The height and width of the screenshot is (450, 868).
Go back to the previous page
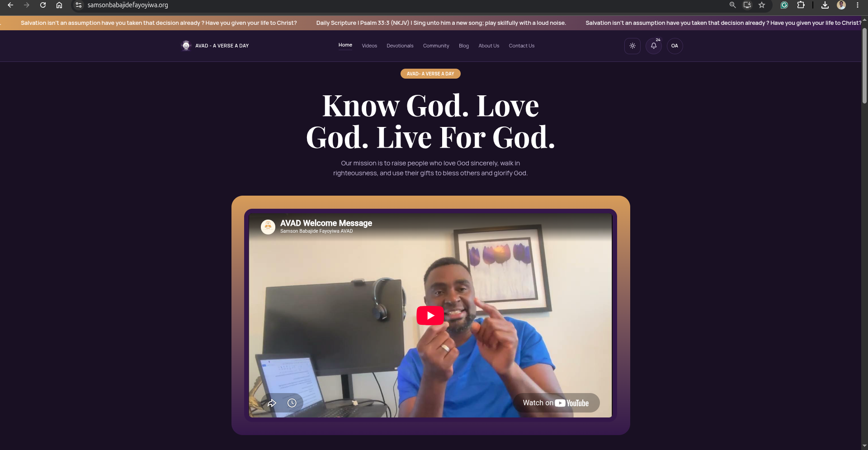tap(10, 5)
